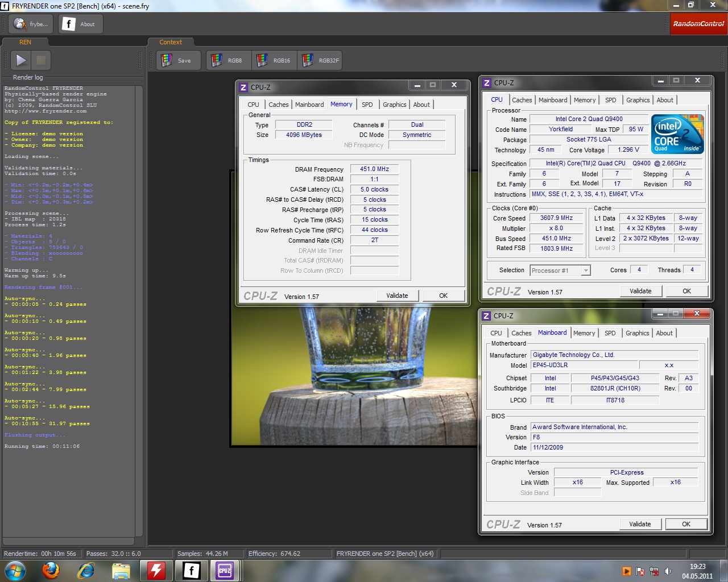The image size is (728, 582).
Task: Open the network tray icon
Action: [x=654, y=571]
